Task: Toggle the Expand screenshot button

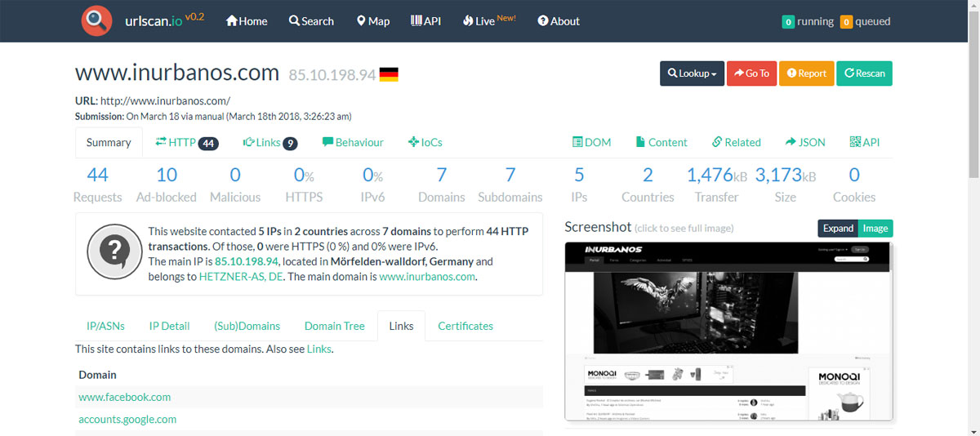Action: (837, 228)
